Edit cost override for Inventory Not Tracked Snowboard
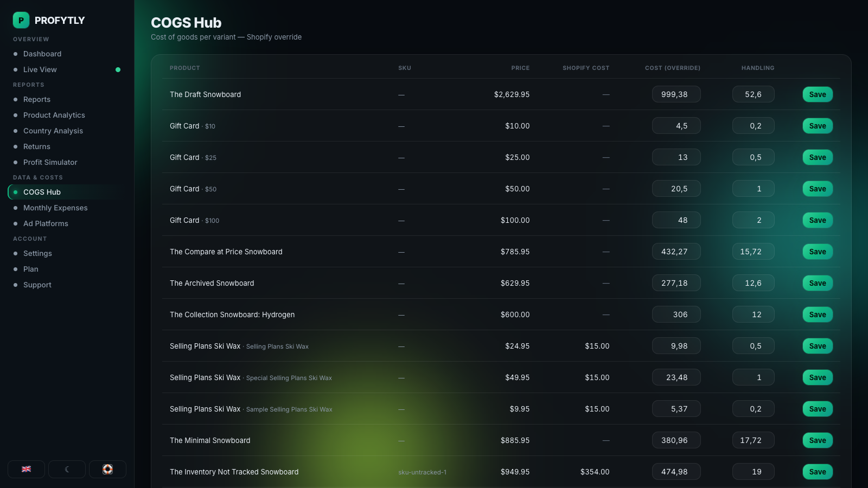 (676, 472)
